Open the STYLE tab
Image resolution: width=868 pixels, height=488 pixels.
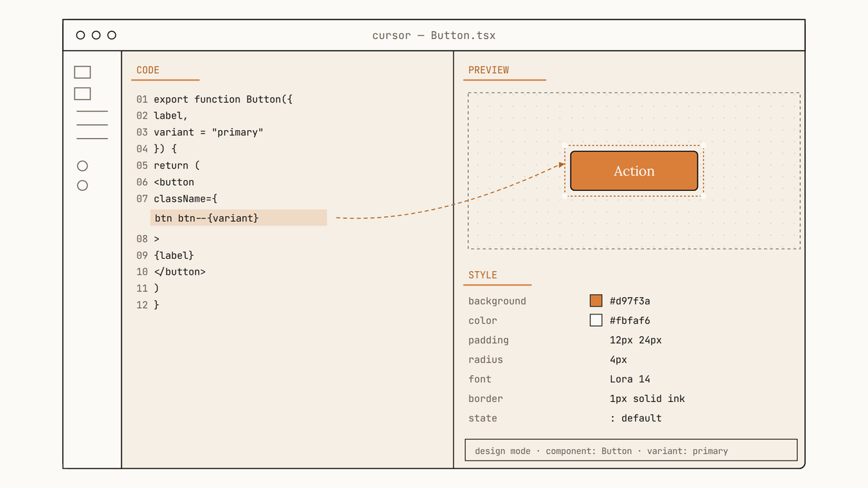click(x=483, y=275)
